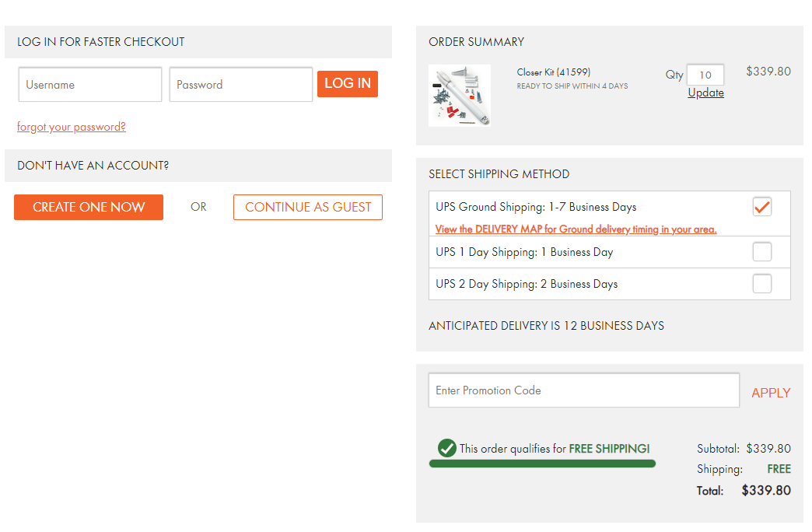Choose CONTINUE AS GUEST
The width and height of the screenshot is (812, 532).
[307, 207]
